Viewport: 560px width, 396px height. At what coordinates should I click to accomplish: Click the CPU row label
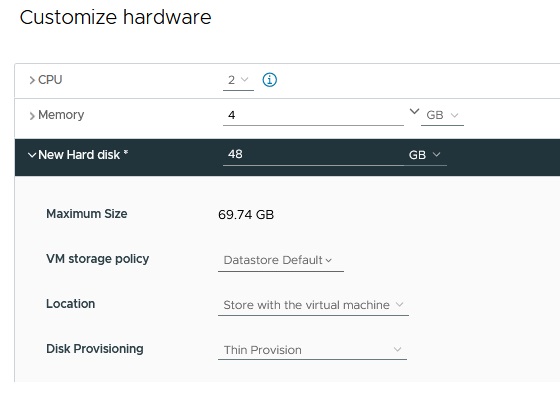click(50, 80)
